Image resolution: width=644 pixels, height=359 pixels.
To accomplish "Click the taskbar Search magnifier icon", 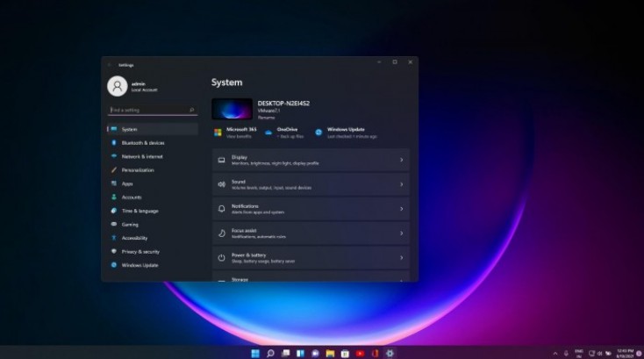I will click(x=269, y=353).
